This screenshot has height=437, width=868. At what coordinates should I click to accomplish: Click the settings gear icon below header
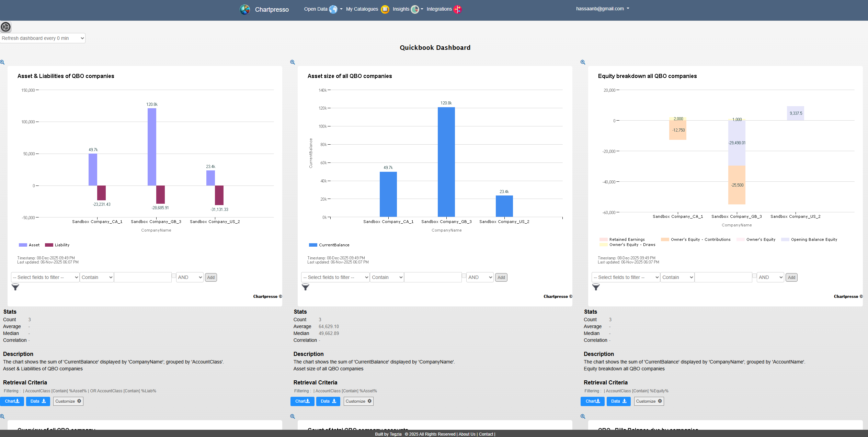[5, 27]
